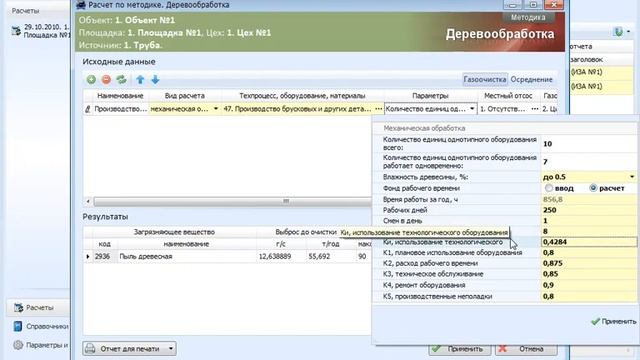The image size is (640, 360).
Task: Edit total equipment units field 10
Action: tap(589, 144)
